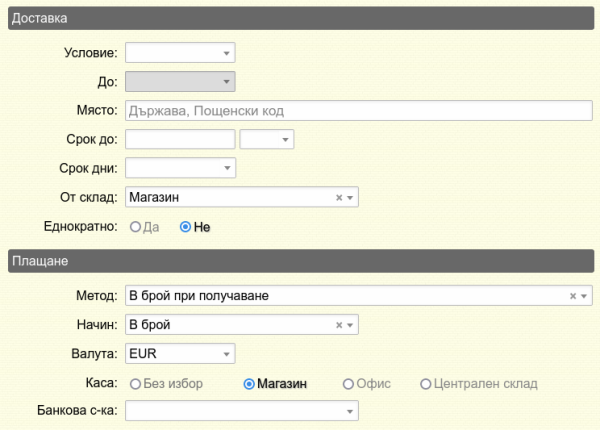This screenshot has width=600, height=430.
Task: Expand the Начин combo box arrow
Action: (x=350, y=325)
